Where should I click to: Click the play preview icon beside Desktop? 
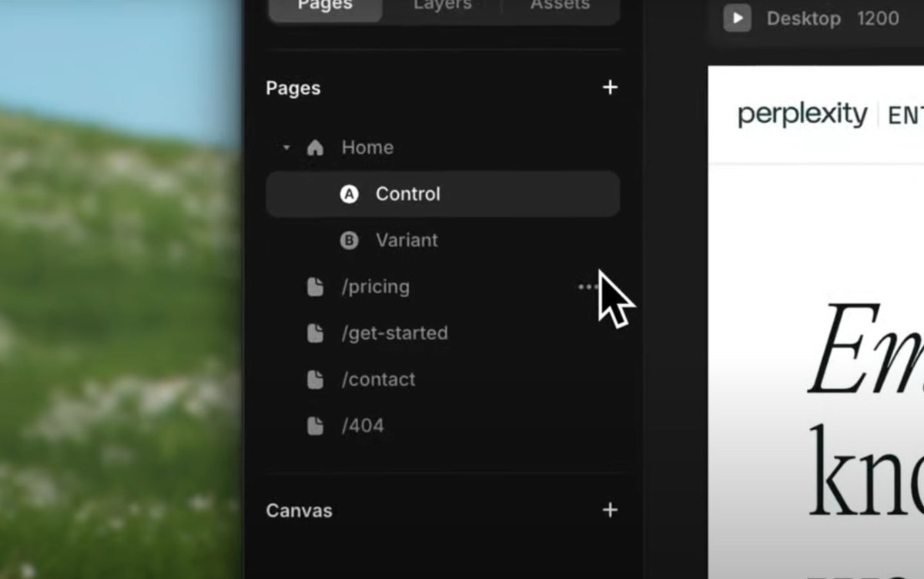(x=735, y=18)
